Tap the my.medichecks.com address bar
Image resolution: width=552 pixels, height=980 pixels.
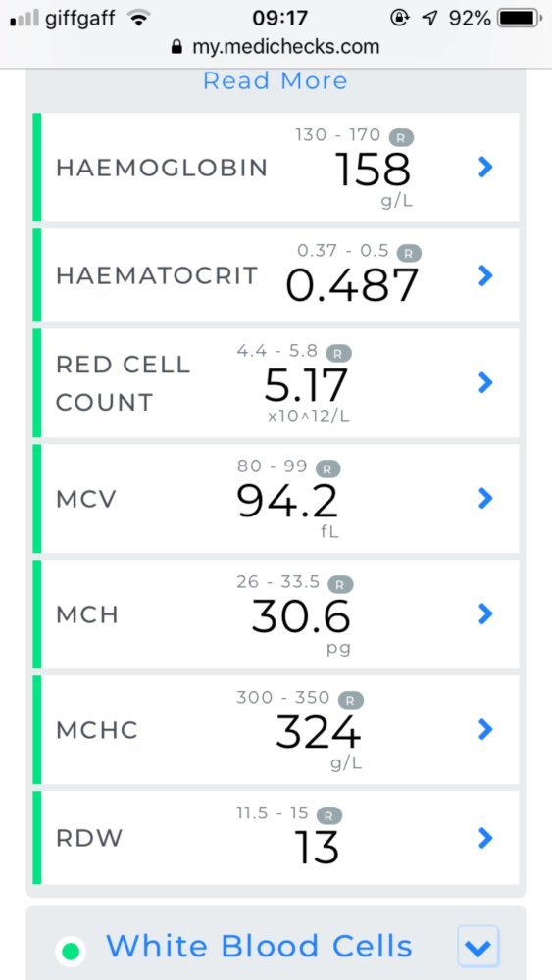pyautogui.click(x=276, y=47)
